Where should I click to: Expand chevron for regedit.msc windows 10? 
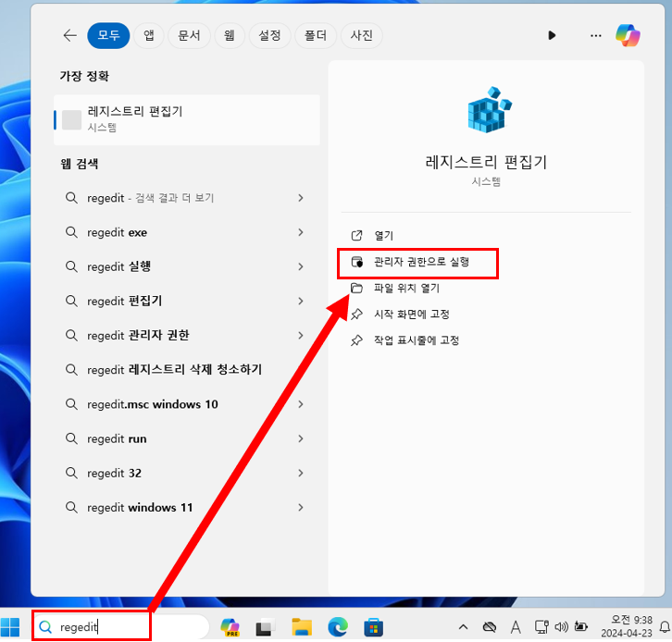pyautogui.click(x=301, y=404)
